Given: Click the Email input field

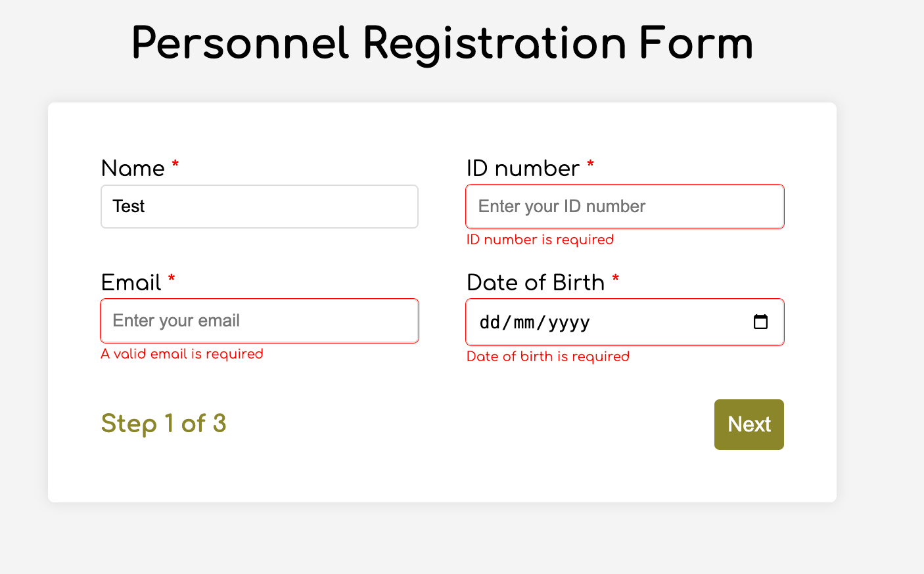Looking at the screenshot, I should (x=259, y=320).
